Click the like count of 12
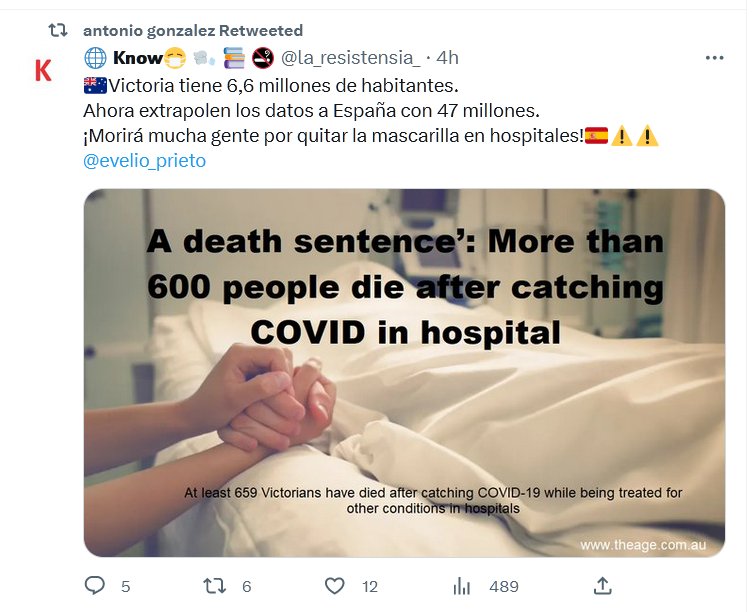The image size is (754, 612). [370, 587]
